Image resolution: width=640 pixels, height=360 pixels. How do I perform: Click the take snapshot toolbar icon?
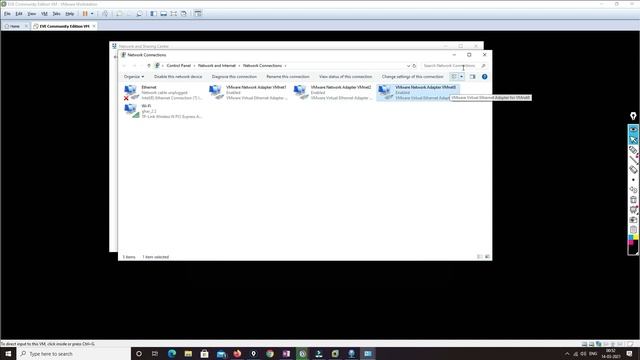coord(119,14)
